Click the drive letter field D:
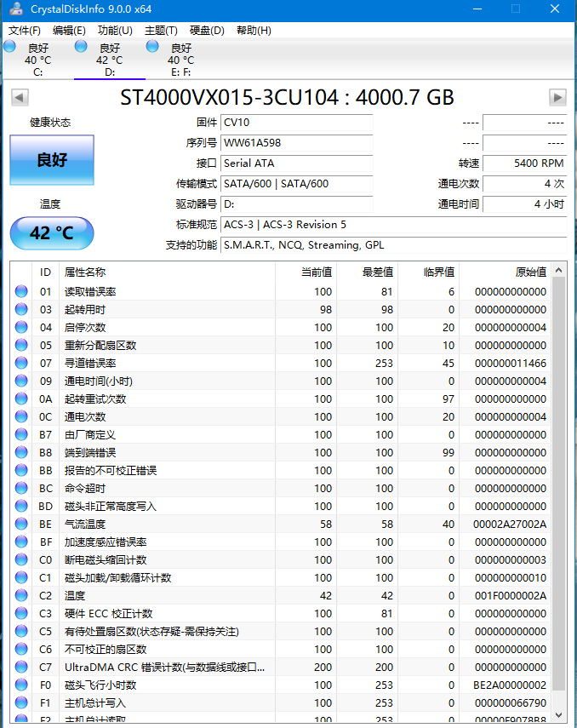 click(297, 204)
